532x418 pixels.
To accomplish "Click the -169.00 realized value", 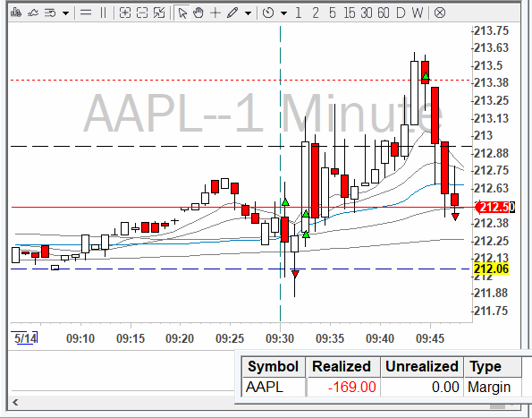I will (352, 387).
